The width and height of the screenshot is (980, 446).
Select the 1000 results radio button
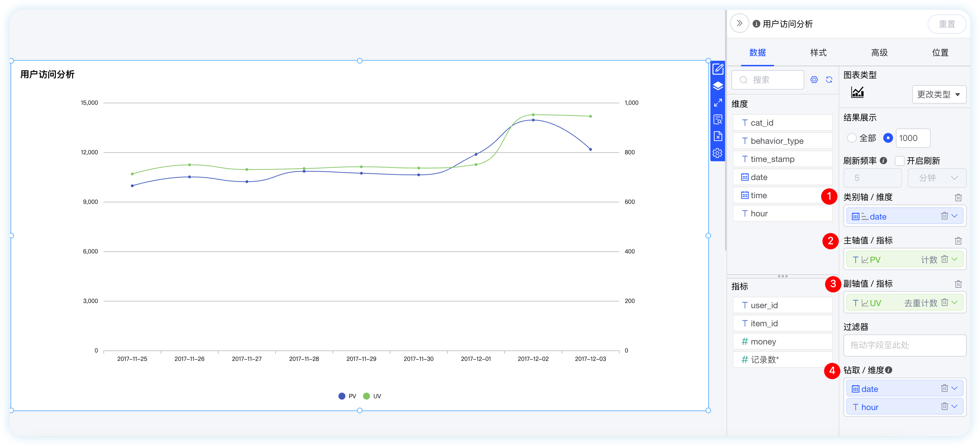point(887,138)
